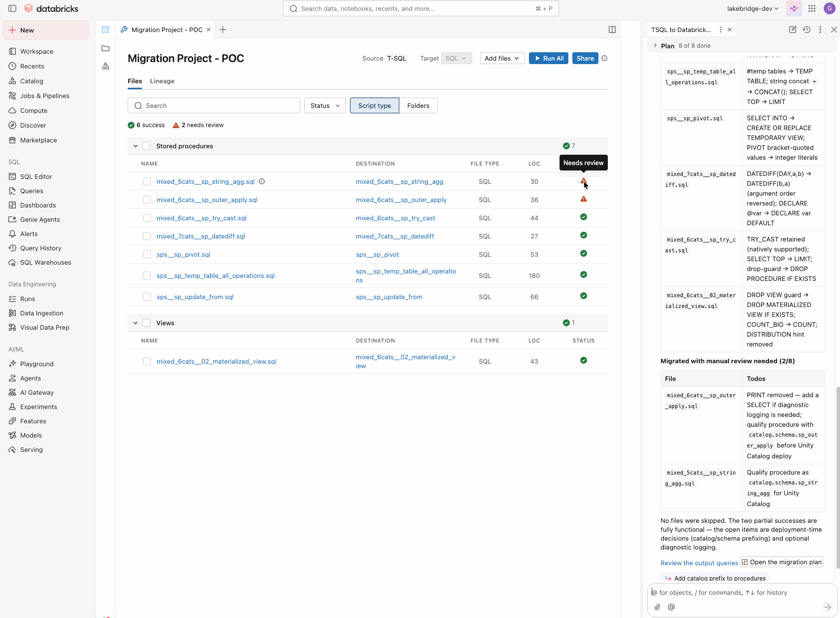Click the assistant panel scrollbar
This screenshot has width=840, height=618.
(x=838, y=478)
